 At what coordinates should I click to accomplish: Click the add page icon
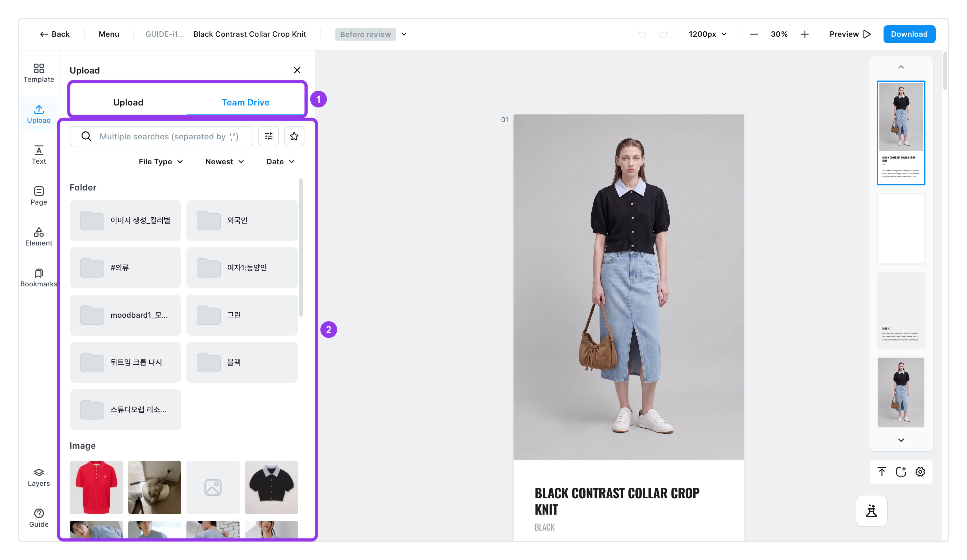coord(901,471)
